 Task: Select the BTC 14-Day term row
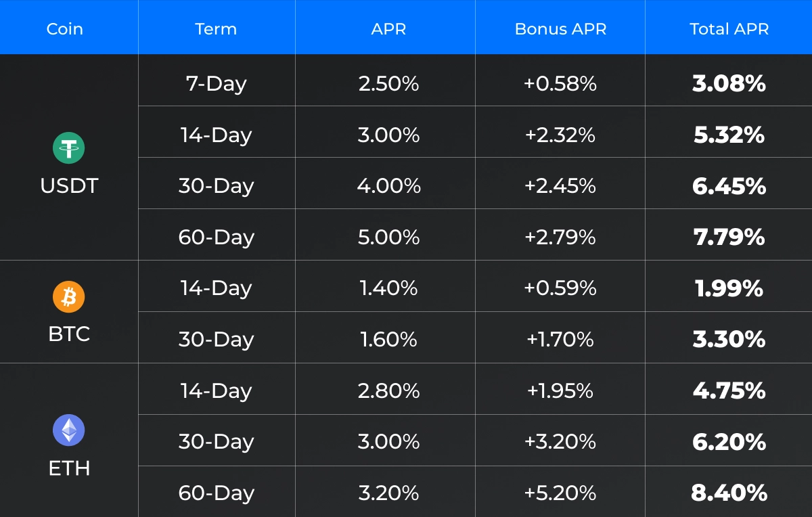point(216,288)
